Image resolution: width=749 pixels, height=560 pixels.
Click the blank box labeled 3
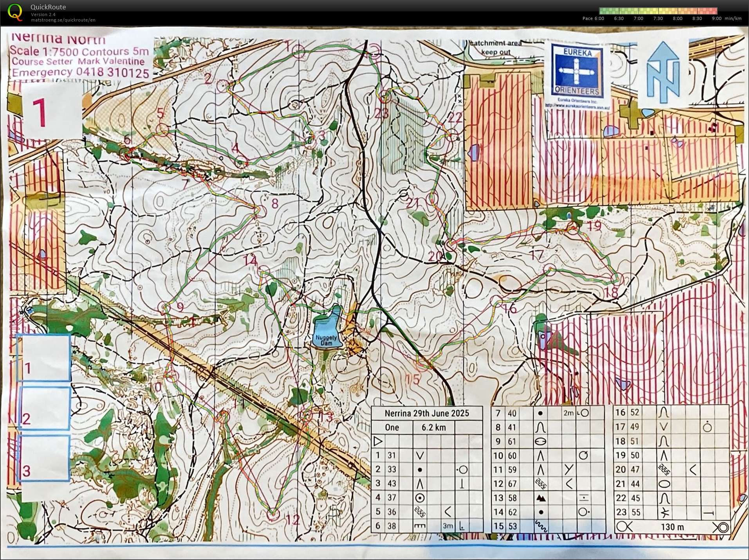44,459
